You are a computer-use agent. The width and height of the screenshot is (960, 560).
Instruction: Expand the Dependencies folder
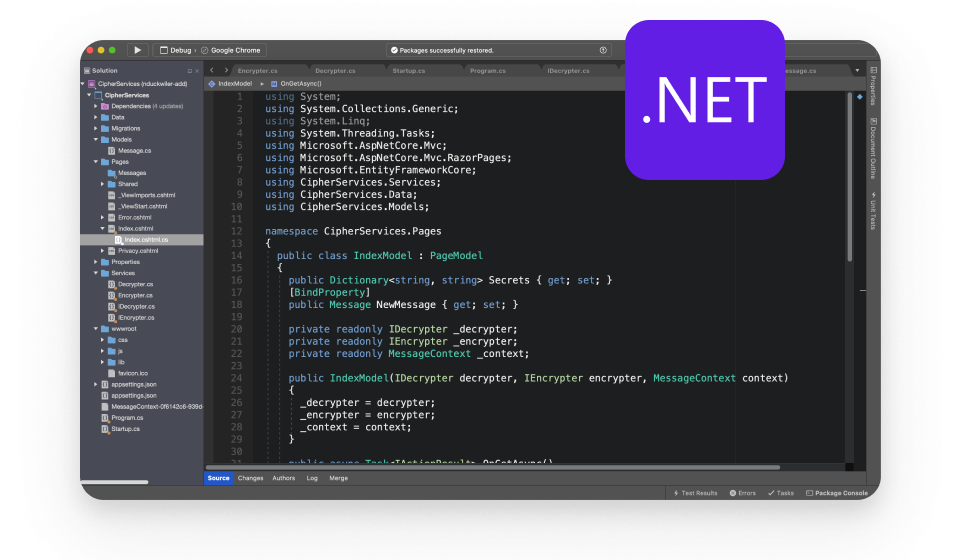[96, 106]
